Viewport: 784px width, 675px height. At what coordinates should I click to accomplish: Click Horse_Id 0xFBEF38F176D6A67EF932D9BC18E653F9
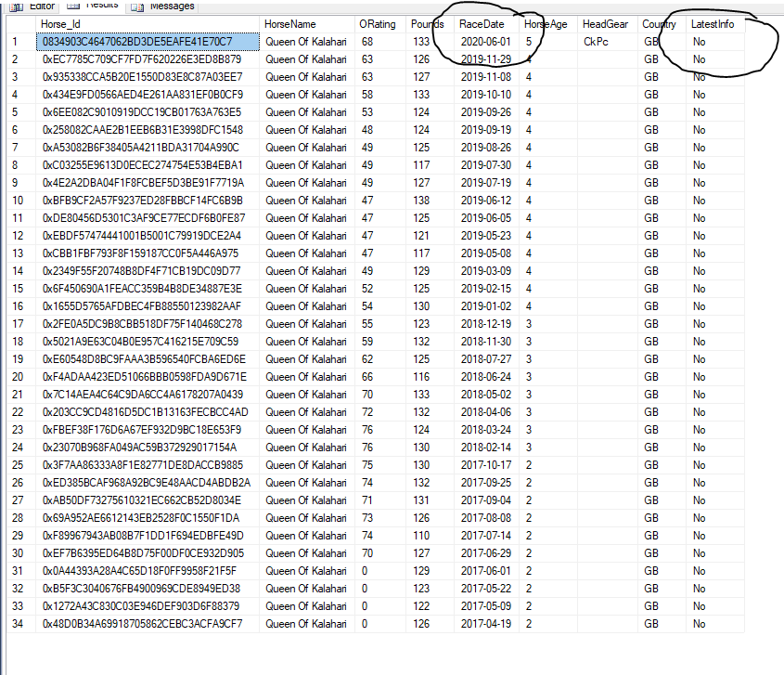tap(148, 430)
